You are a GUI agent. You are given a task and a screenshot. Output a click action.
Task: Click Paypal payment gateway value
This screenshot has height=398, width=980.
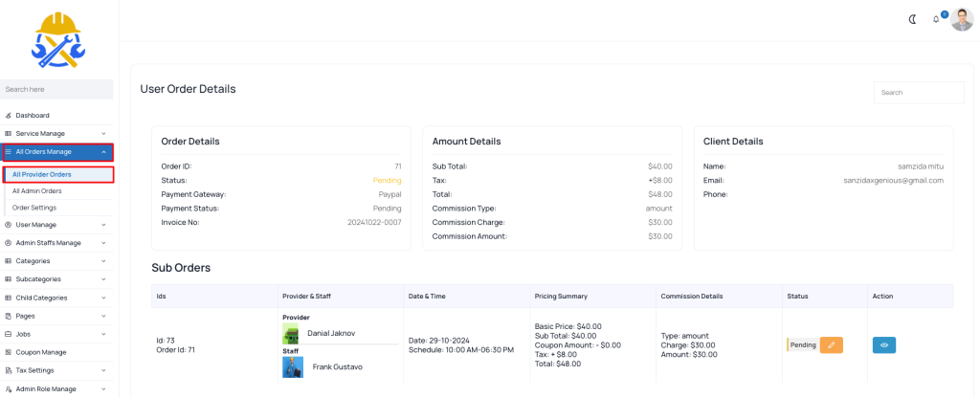click(x=390, y=194)
